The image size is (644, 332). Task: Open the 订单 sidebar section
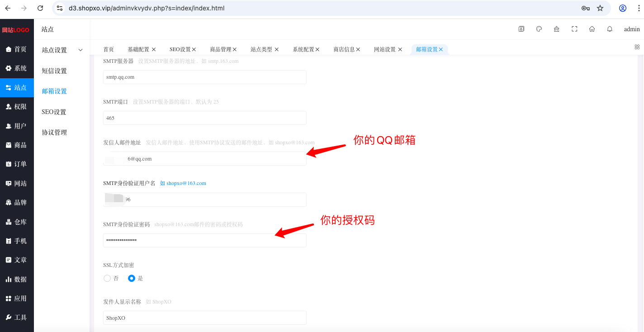(17, 164)
